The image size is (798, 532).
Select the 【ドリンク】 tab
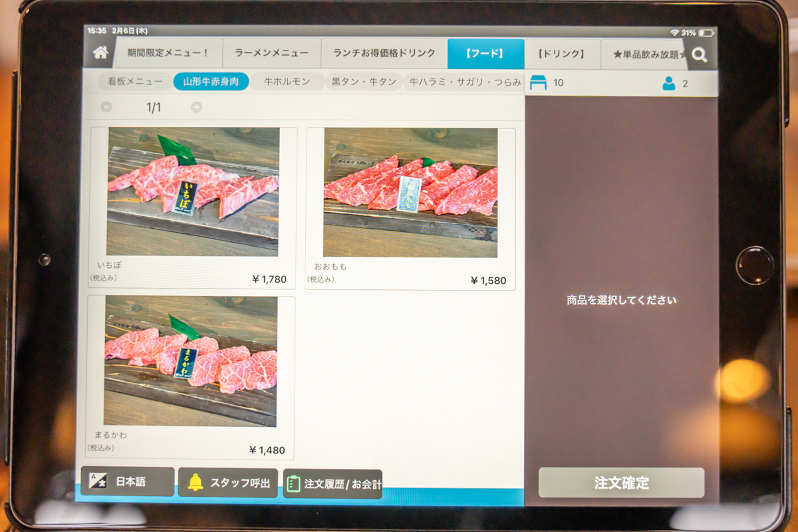tap(562, 54)
